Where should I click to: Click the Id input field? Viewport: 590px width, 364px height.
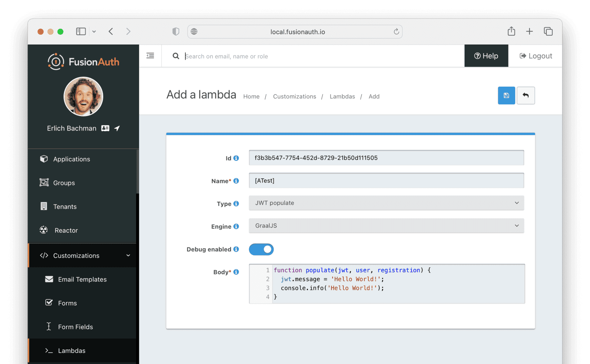(x=386, y=158)
